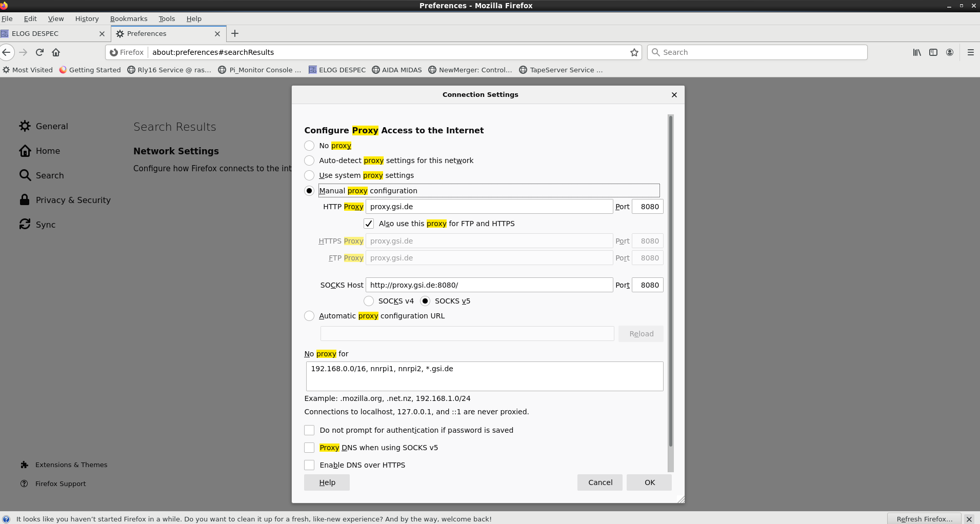980x524 pixels.
Task: Click the browser Back arrow
Action: tap(6, 52)
